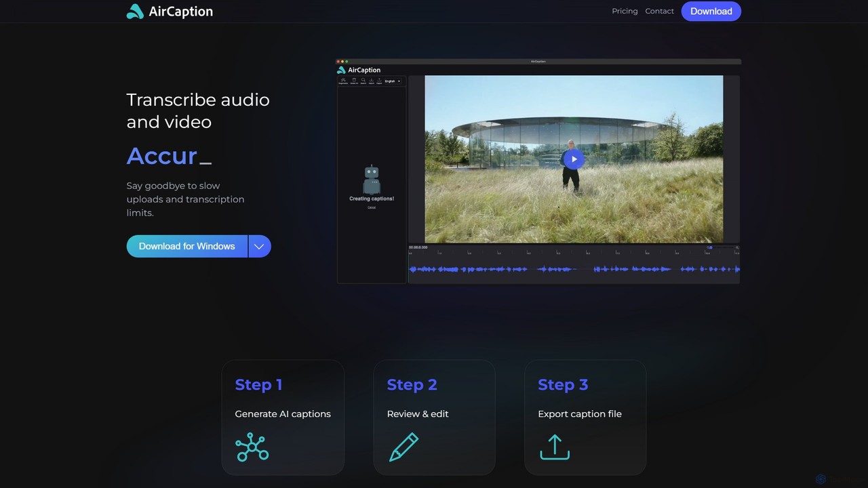
Task: Play the AirCaption demo video
Action: click(x=574, y=159)
